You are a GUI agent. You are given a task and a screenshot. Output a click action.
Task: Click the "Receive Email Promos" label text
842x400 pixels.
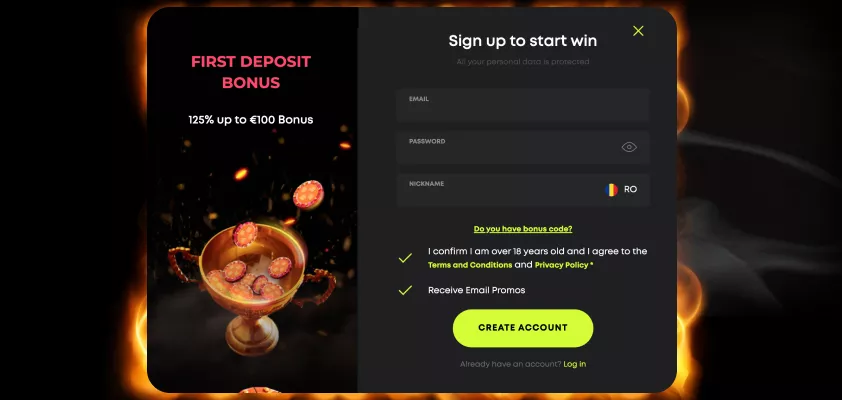(476, 290)
